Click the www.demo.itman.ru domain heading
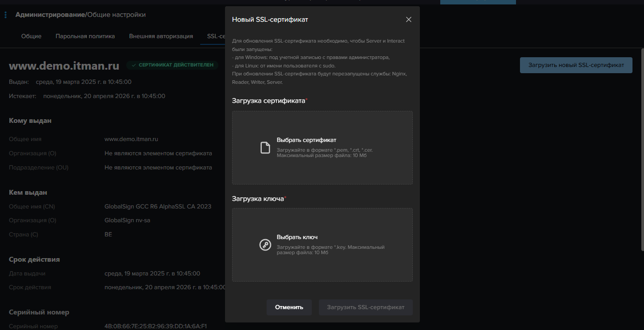This screenshot has height=330, width=644. pos(64,66)
